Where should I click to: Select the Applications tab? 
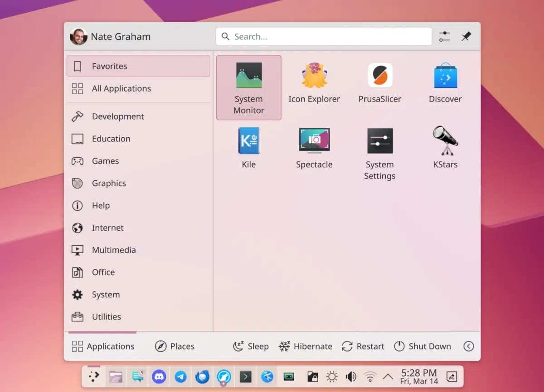click(x=103, y=346)
